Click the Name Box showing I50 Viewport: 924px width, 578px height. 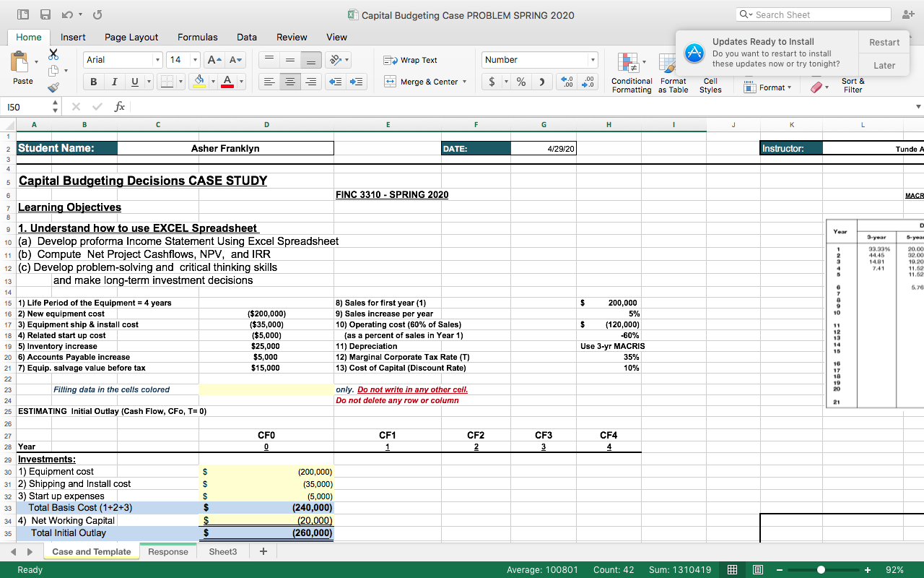27,107
